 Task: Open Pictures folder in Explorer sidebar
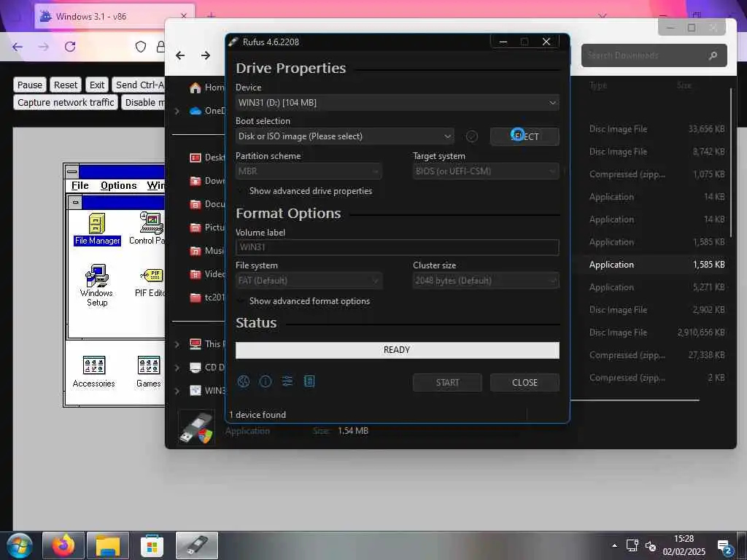point(206,227)
